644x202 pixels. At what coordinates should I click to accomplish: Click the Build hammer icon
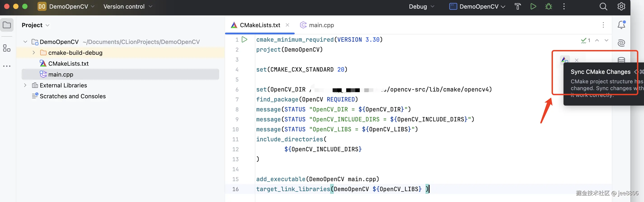click(x=518, y=7)
